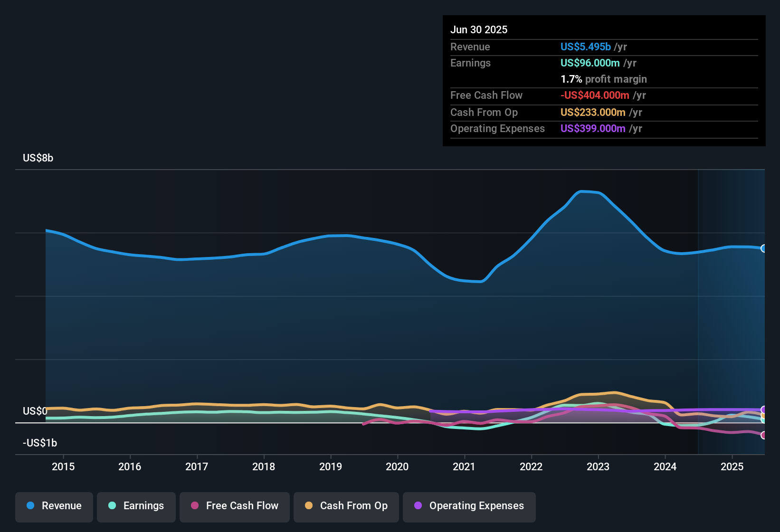
Task: Toggle the Earnings legend series
Action: coord(136,506)
